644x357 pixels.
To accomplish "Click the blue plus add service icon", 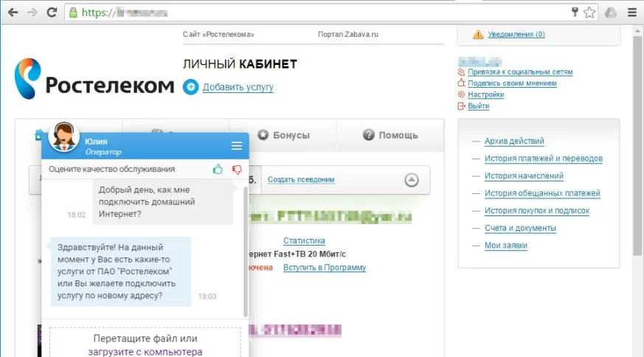I will (x=190, y=87).
